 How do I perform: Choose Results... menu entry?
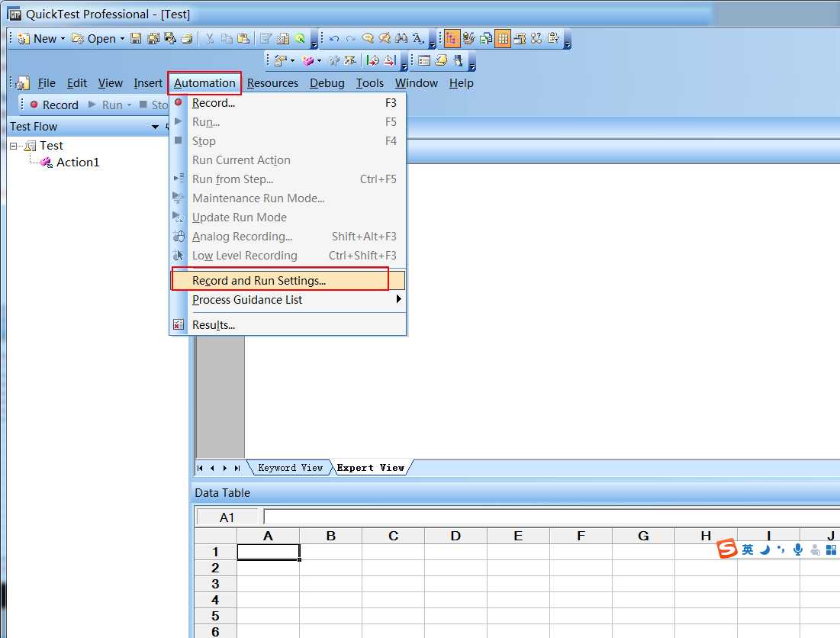[288, 325]
